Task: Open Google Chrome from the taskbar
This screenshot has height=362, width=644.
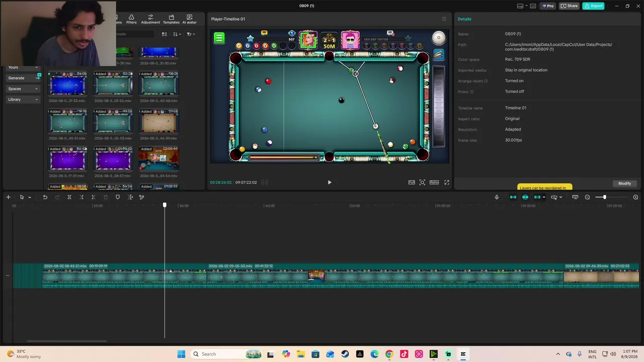Action: [389, 354]
